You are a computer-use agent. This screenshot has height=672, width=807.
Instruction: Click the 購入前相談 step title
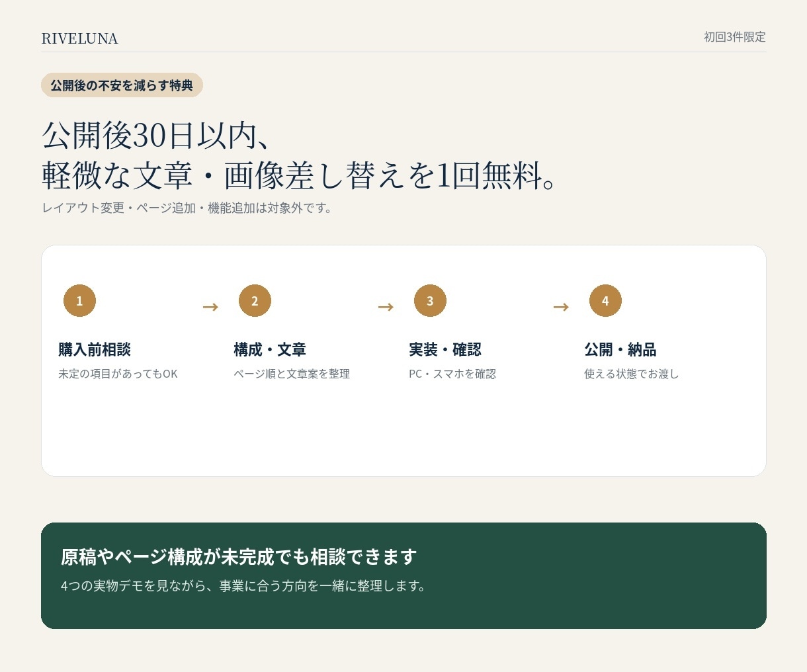[95, 349]
